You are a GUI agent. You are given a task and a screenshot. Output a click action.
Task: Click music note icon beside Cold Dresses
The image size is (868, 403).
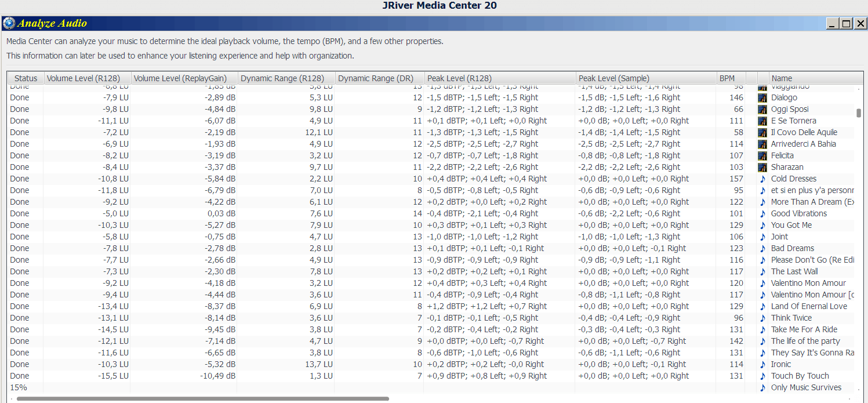(x=762, y=179)
